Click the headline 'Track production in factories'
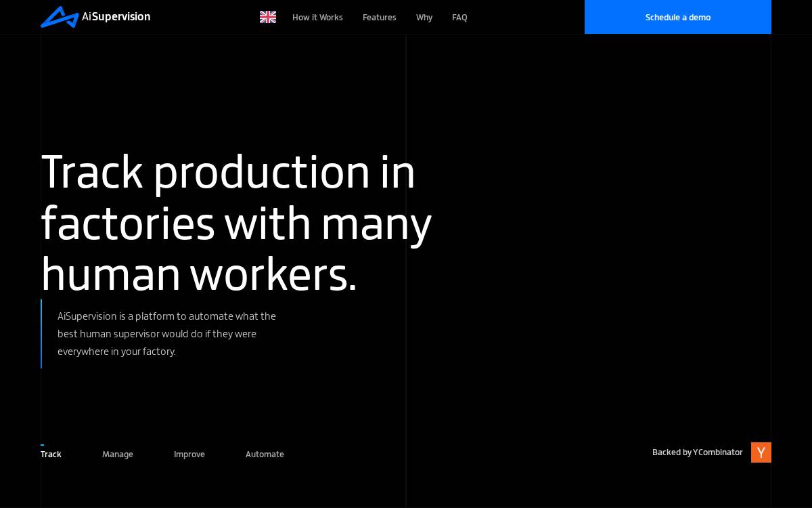The height and width of the screenshot is (508, 812). (236, 223)
